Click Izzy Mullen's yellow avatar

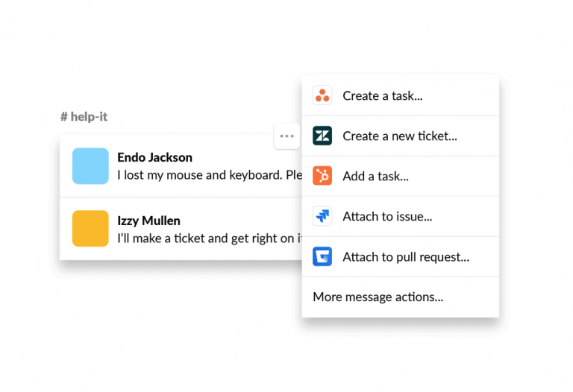[90, 228]
